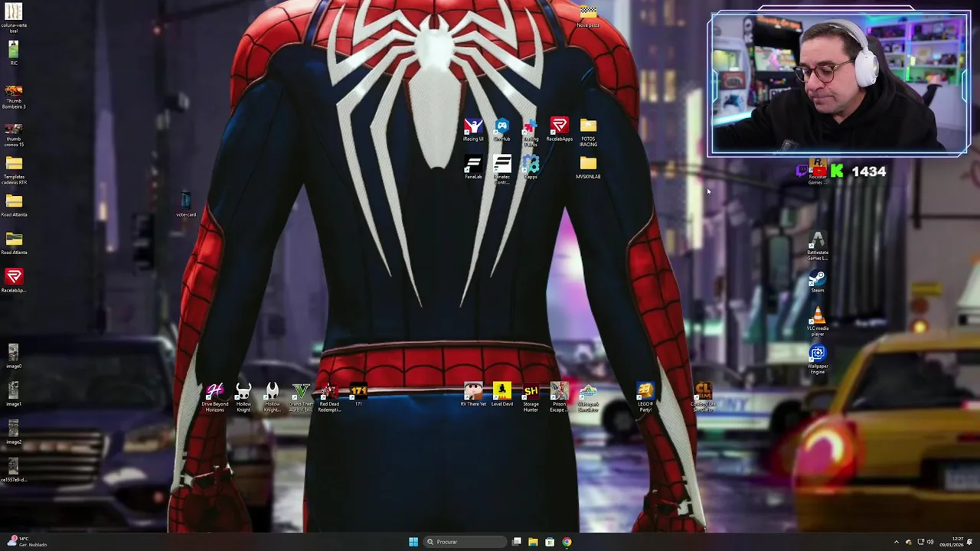Open VLC media player shortcut
Screen dimensions: 980x551
click(818, 321)
